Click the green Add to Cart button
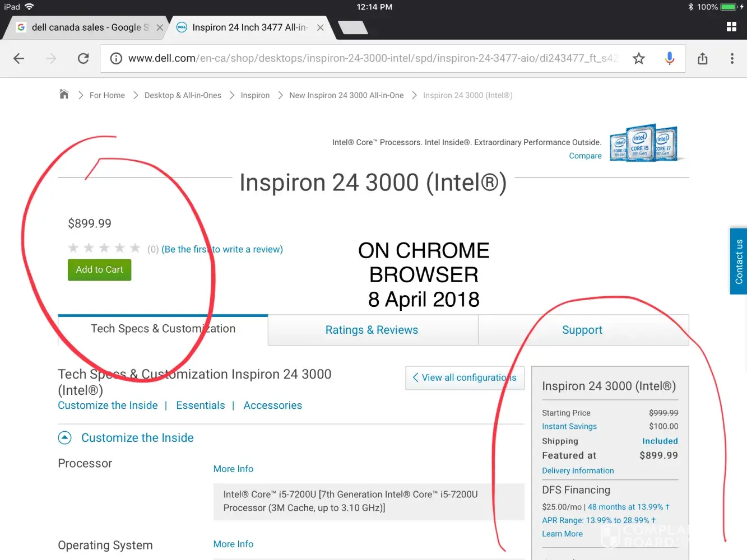747x560 pixels. (x=100, y=270)
